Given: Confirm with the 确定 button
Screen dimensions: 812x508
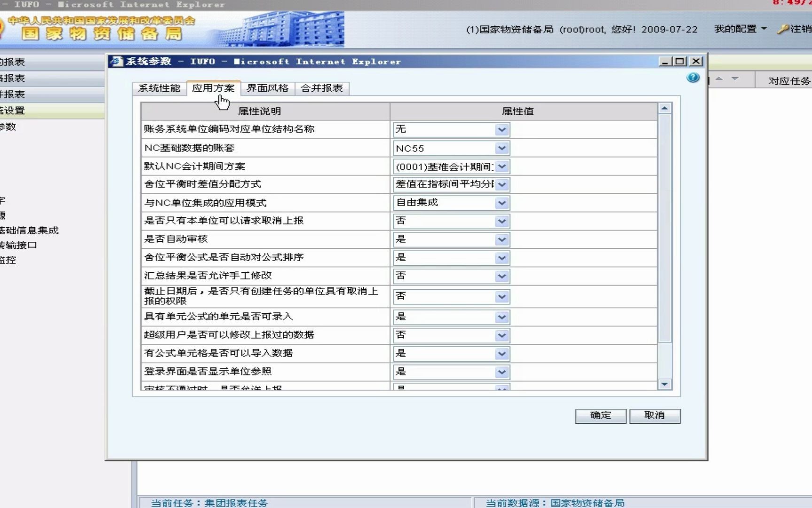Looking at the screenshot, I should tap(601, 415).
